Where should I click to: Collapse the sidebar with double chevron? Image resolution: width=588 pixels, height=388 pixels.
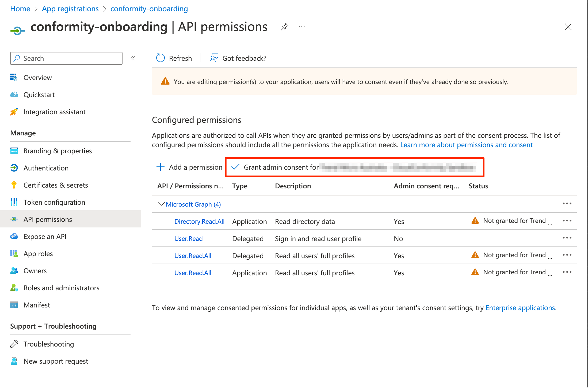(x=133, y=58)
